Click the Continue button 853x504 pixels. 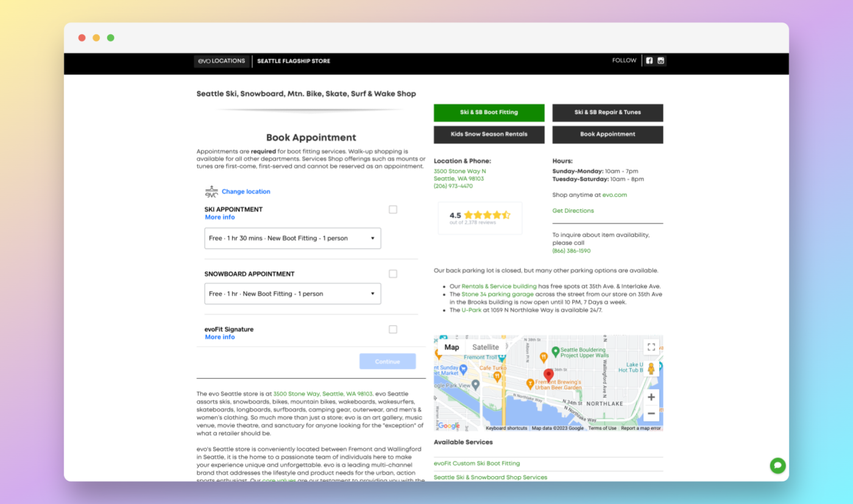tap(388, 361)
